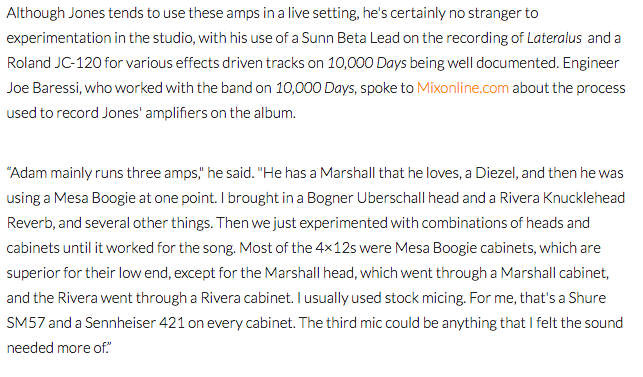The width and height of the screenshot is (643, 377).
Task: Click the word Diezel
Action: point(496,173)
